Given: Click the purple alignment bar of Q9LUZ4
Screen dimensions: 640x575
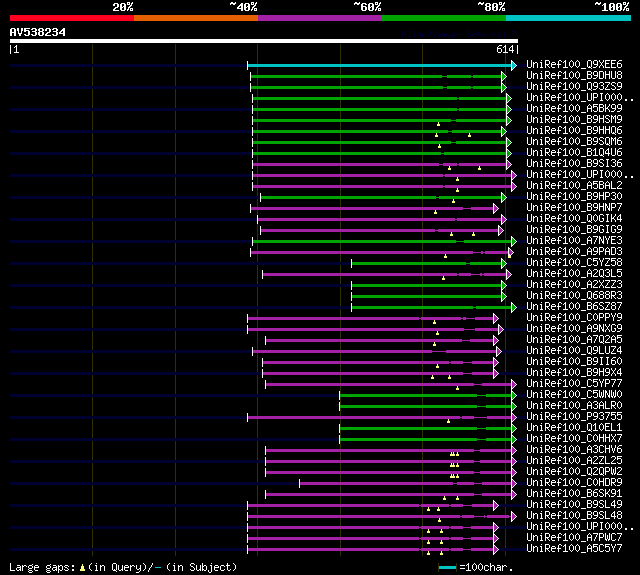Looking at the screenshot, I should tap(374, 351).
